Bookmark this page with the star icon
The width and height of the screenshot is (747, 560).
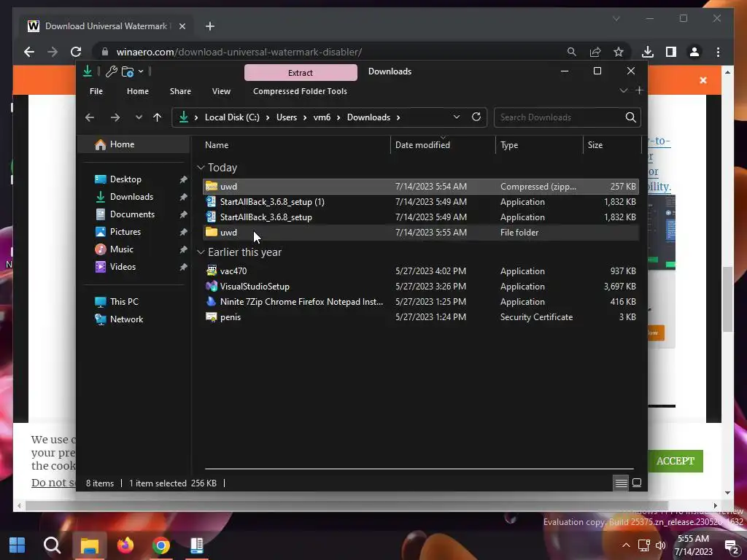(619, 52)
